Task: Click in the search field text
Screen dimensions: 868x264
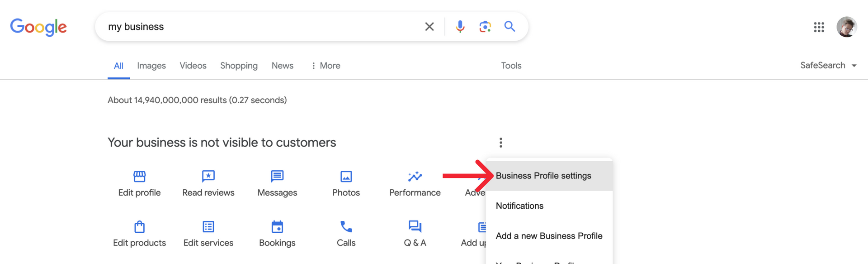Action: tap(136, 27)
